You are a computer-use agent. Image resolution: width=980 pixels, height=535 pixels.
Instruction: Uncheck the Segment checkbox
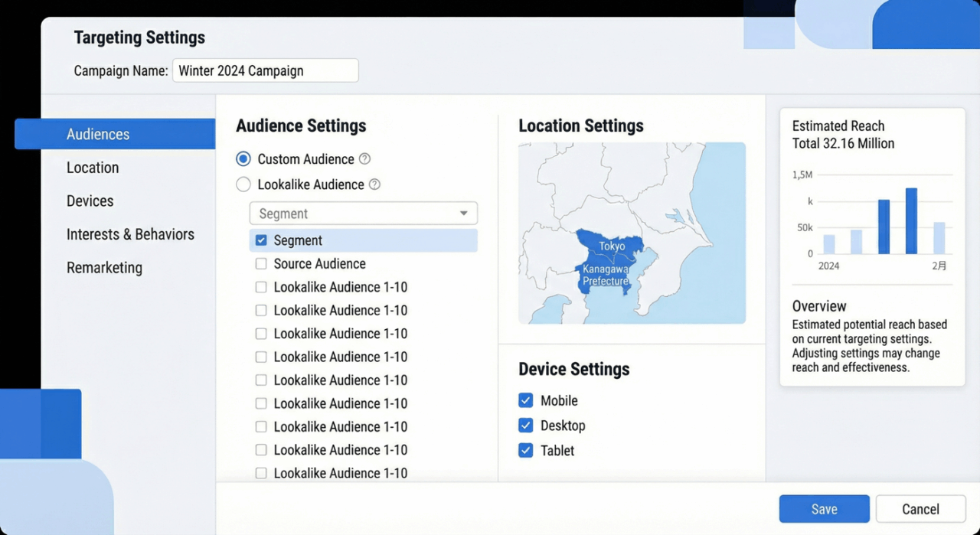(x=261, y=240)
